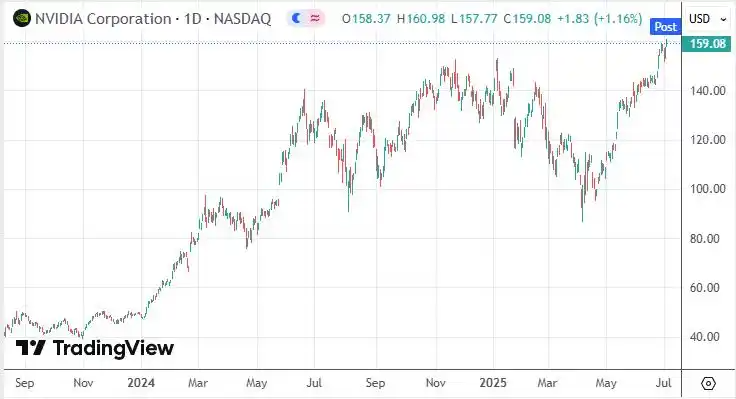Click the NVIDIA logo icon
Viewport: 736px width, 399px height.
[x=22, y=19]
